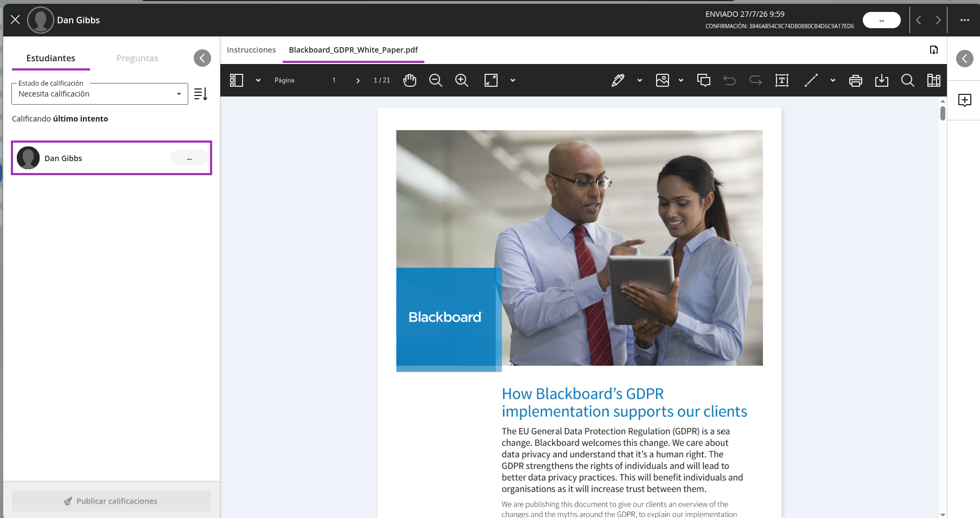Viewport: 980px width, 518px height.
Task: Click the 1 / 21 page count
Action: point(382,80)
